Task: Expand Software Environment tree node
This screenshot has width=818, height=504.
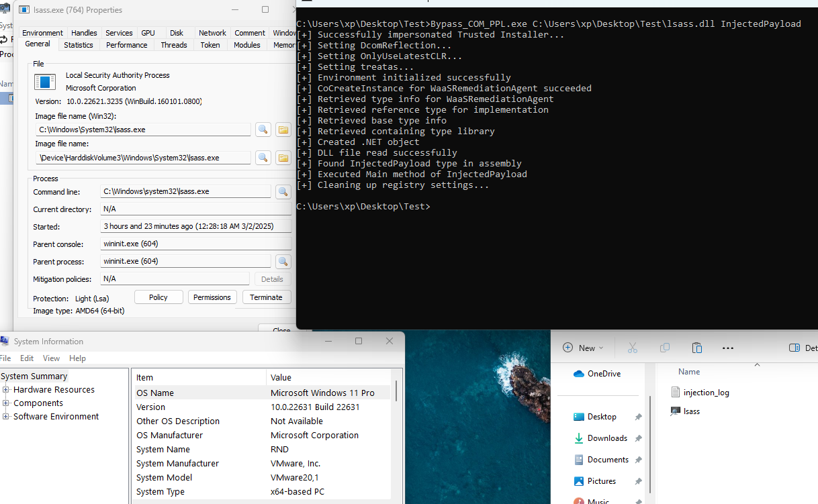Action: 6,417
